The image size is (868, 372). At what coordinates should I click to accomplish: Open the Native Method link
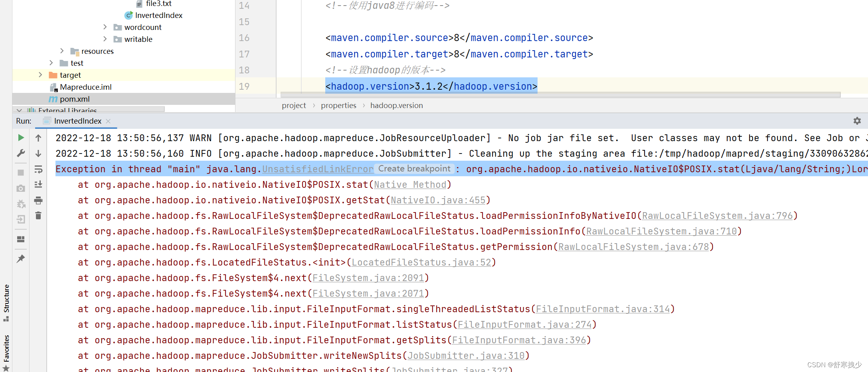410,185
